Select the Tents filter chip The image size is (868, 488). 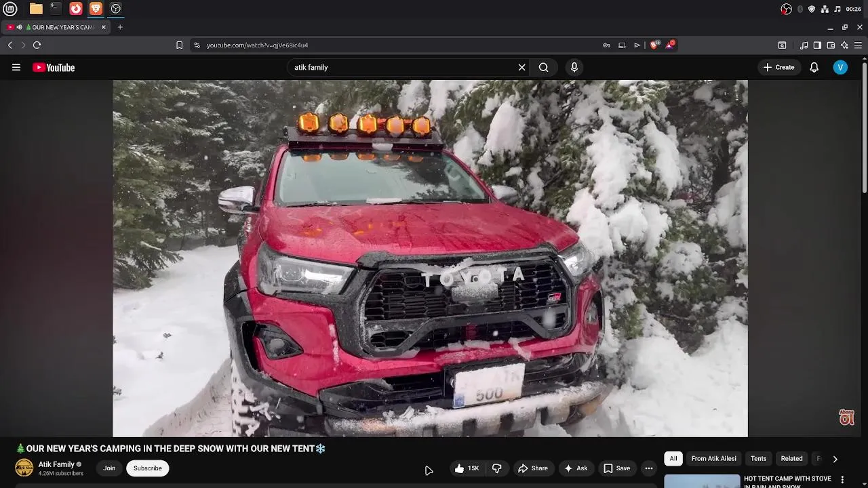pyautogui.click(x=758, y=458)
